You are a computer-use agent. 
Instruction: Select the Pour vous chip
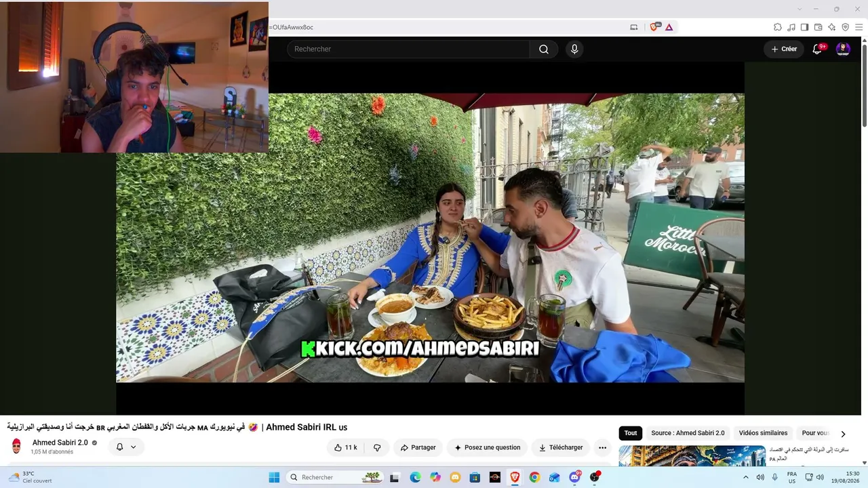coord(816,433)
